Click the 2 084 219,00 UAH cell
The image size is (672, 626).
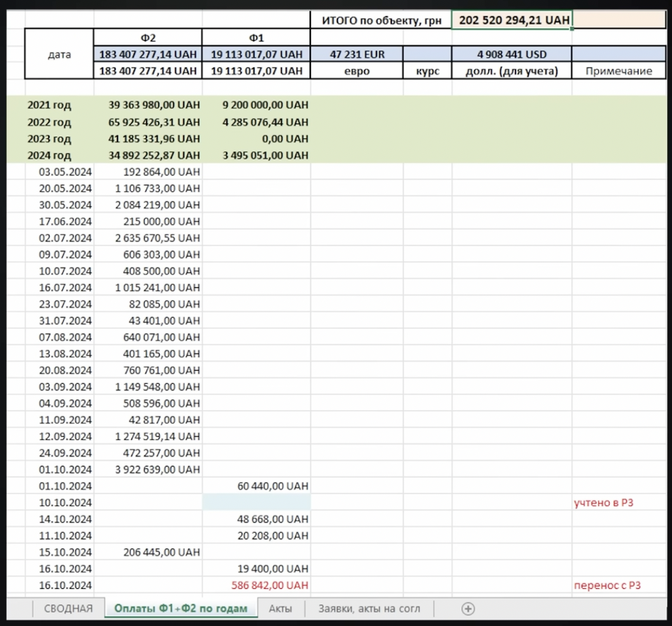148,204
